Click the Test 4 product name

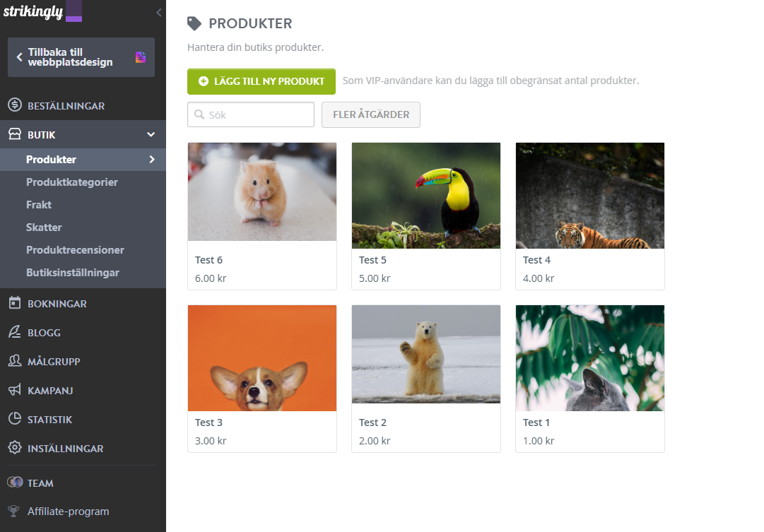click(x=536, y=260)
